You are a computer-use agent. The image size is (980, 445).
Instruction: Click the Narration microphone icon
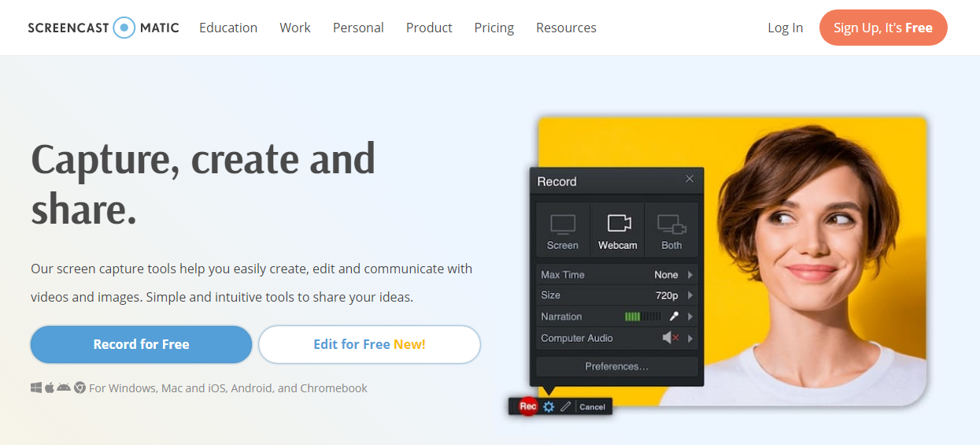674,317
